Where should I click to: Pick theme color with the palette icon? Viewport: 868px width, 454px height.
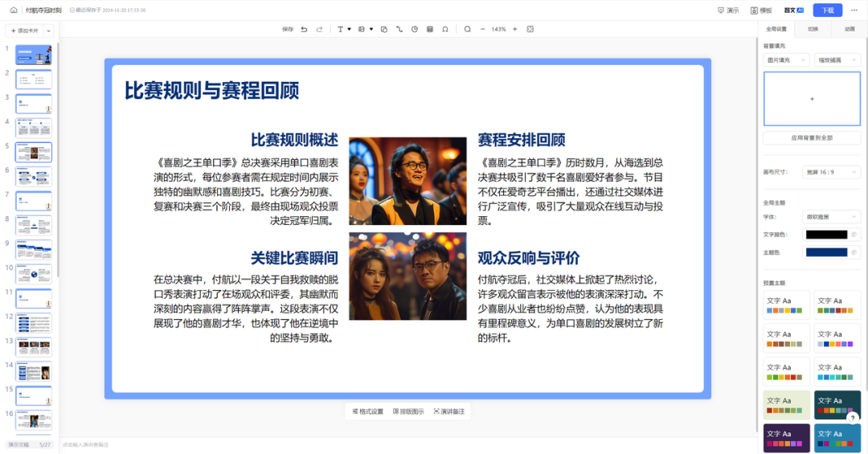pyautogui.click(x=854, y=252)
